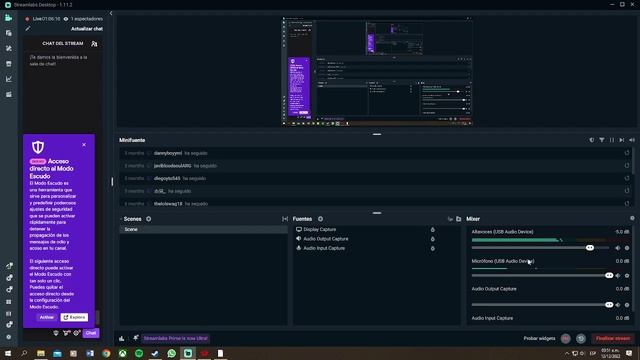Open Audio Output Capture mixer settings cog

627,305
